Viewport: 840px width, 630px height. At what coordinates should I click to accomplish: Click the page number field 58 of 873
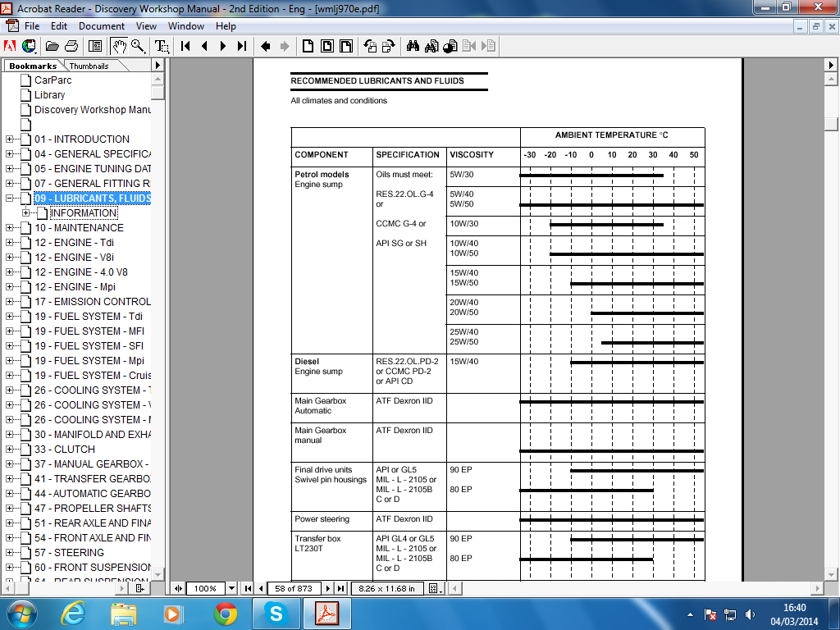[x=294, y=588]
